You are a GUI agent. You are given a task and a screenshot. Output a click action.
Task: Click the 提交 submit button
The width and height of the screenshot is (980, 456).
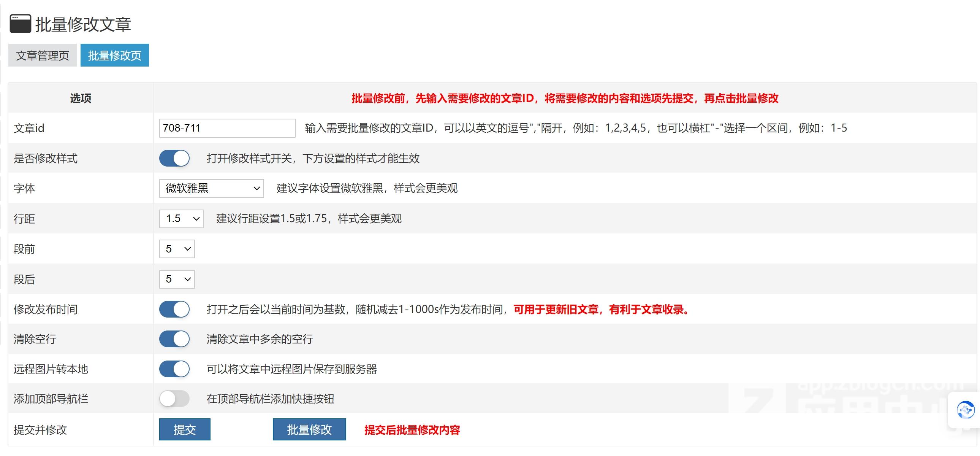(x=185, y=429)
